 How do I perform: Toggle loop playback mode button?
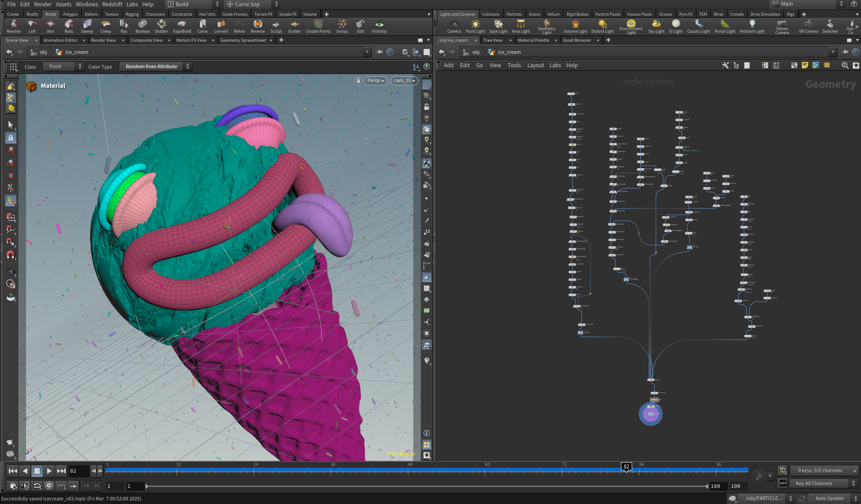pyautogui.click(x=37, y=485)
